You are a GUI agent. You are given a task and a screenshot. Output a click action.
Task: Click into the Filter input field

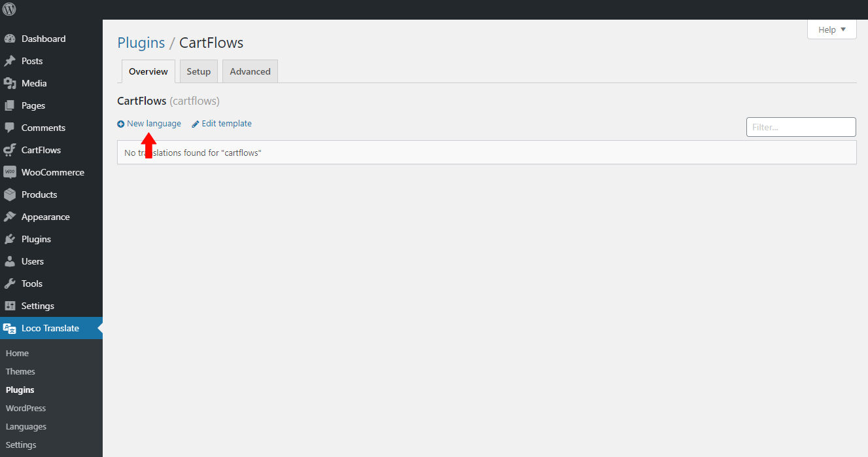click(x=801, y=127)
